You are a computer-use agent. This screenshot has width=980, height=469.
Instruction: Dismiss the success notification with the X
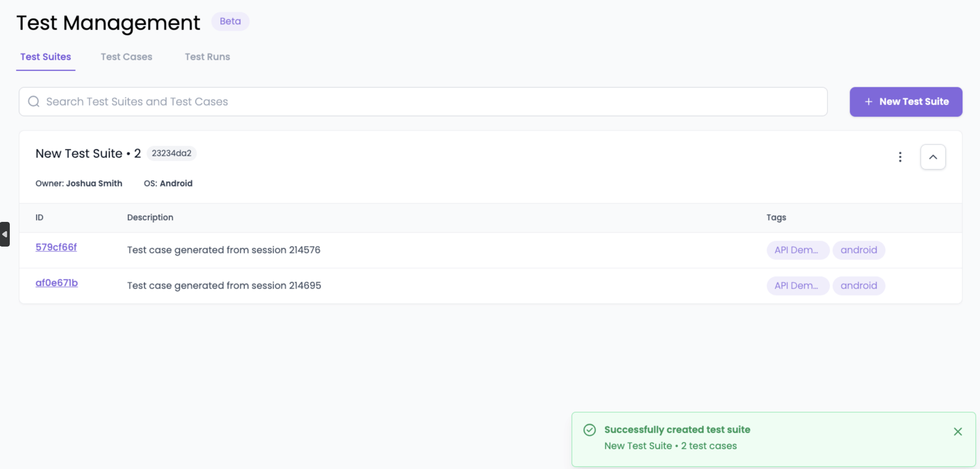click(957, 431)
